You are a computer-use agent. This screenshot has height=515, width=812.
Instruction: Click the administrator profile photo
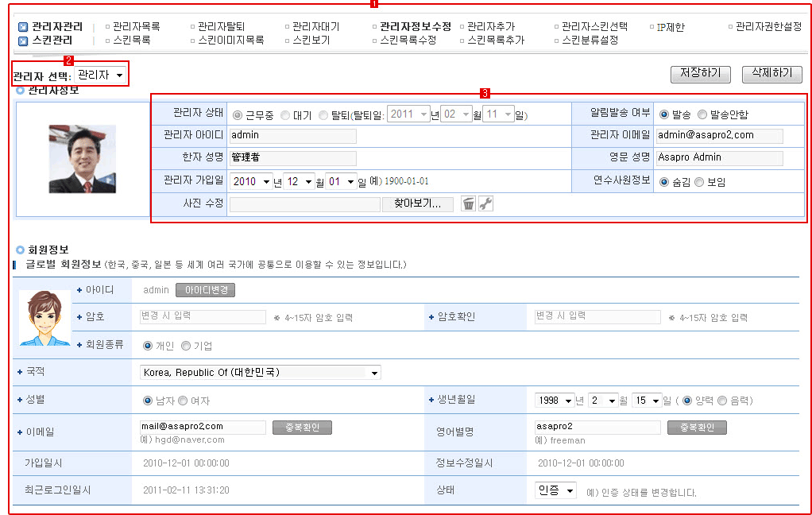pyautogui.click(x=82, y=159)
